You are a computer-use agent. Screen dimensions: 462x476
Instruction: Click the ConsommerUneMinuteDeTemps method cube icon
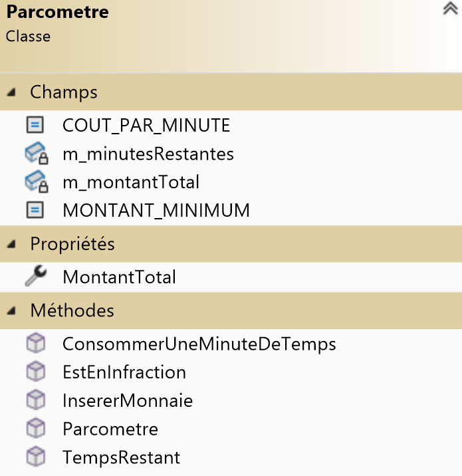35,344
